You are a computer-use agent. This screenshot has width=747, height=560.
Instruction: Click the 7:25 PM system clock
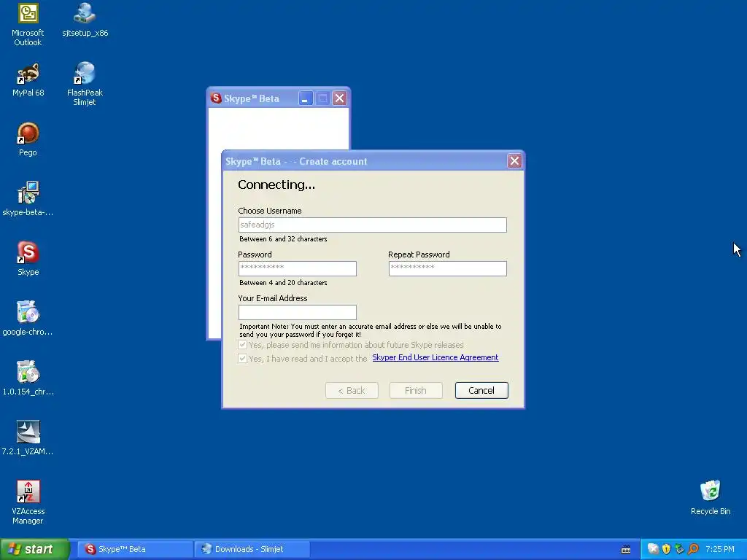point(719,549)
